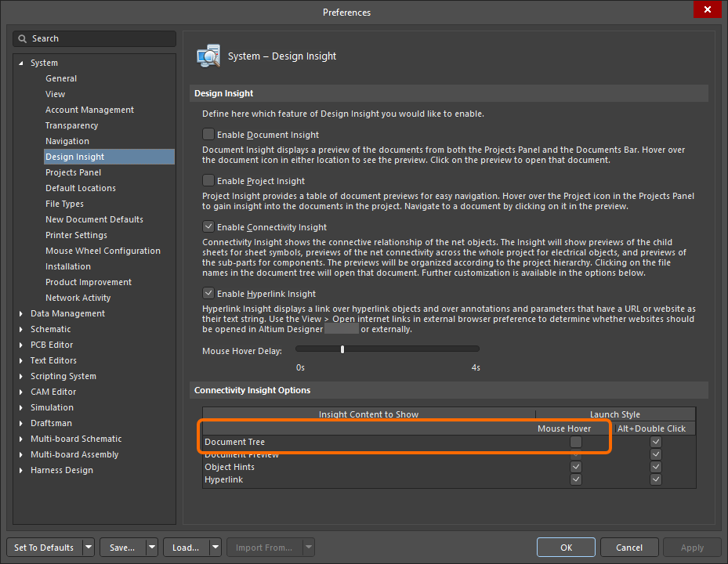Expand the Multi-board Schematic node arrow

click(21, 439)
